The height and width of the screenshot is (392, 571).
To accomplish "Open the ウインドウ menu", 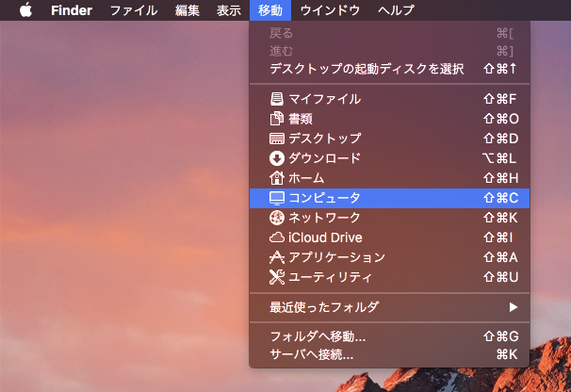I will (330, 10).
